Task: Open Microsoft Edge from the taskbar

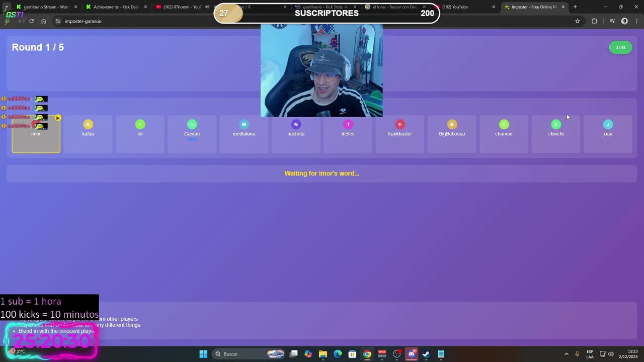Action: [338, 354]
